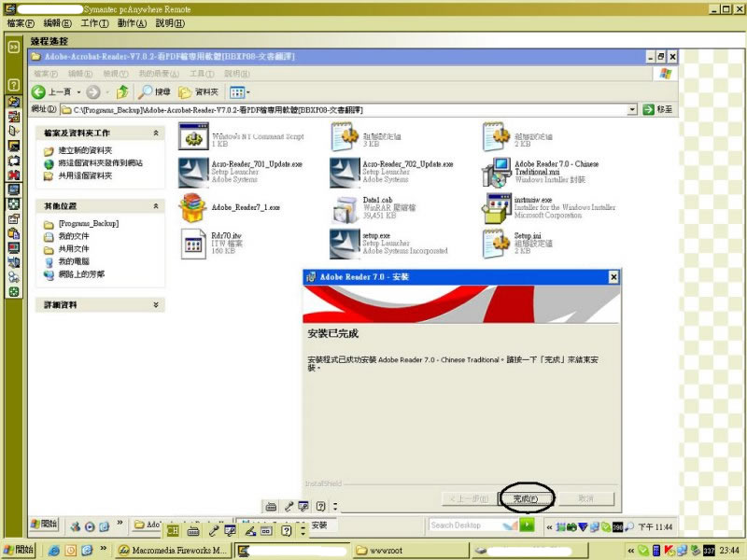Click 將這個資料夾發佈到網站 link
This screenshot has height=560, width=747.
pos(100,162)
